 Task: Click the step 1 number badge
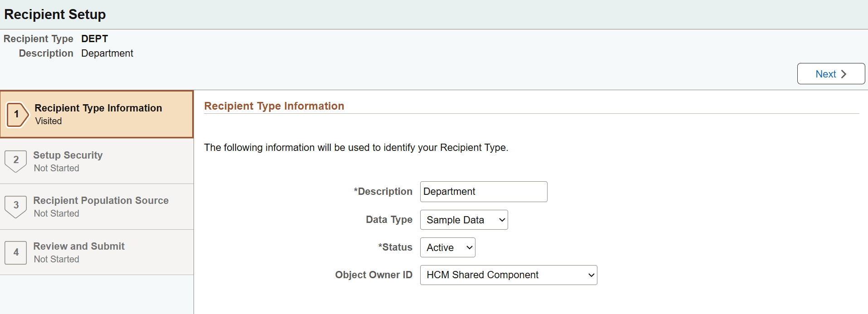(x=17, y=114)
